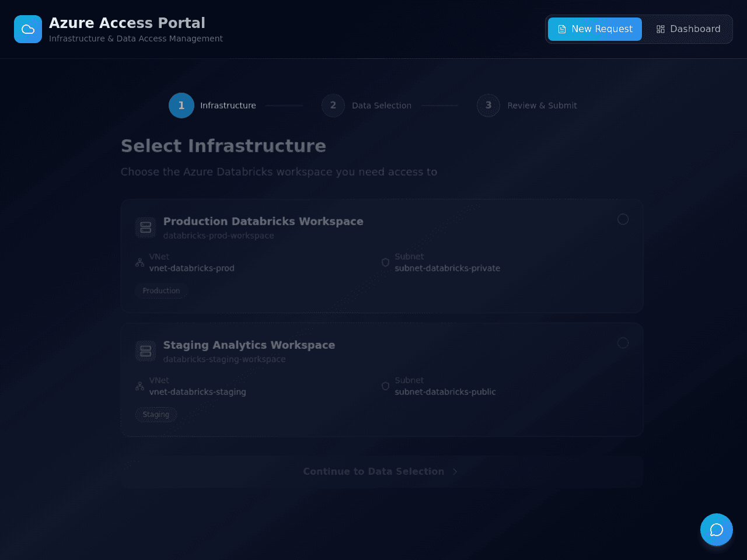Click the vnet-databricks-staging value
This screenshot has height=560, width=747.
coord(198,392)
